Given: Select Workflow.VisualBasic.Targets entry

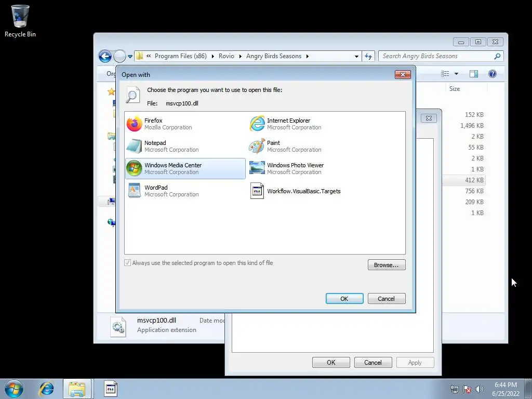Looking at the screenshot, I should click(x=308, y=191).
